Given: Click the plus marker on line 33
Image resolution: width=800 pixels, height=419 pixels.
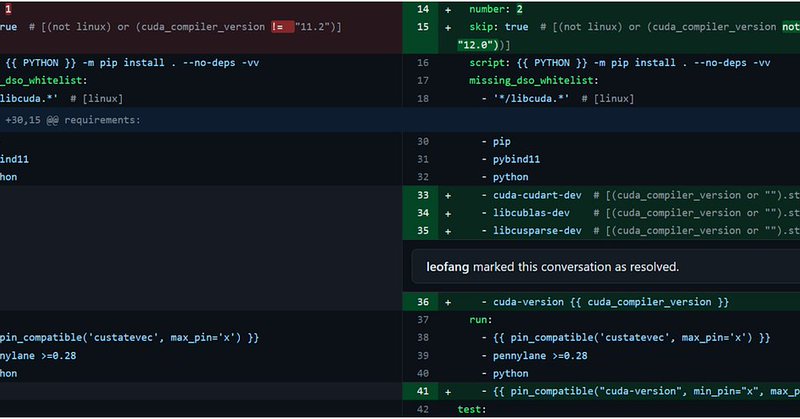Looking at the screenshot, I should pyautogui.click(x=447, y=195).
